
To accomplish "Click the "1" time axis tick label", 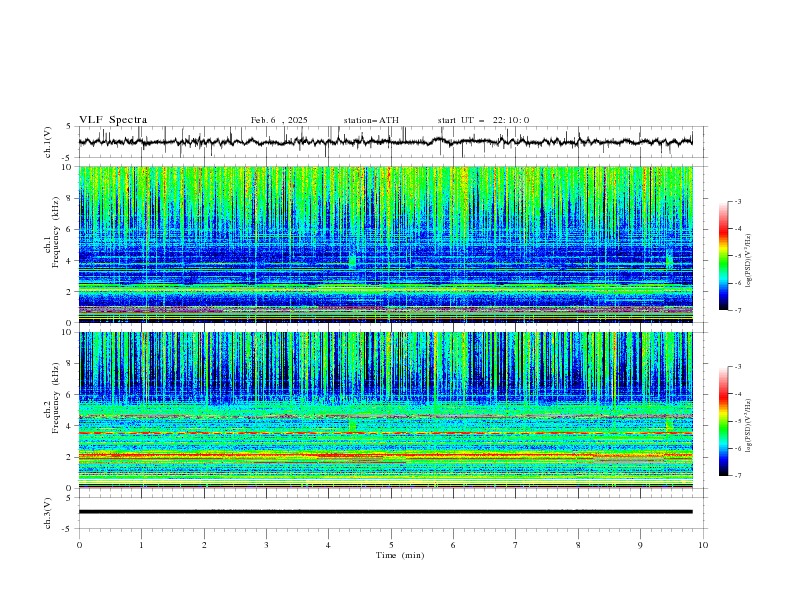I will click(141, 545).
